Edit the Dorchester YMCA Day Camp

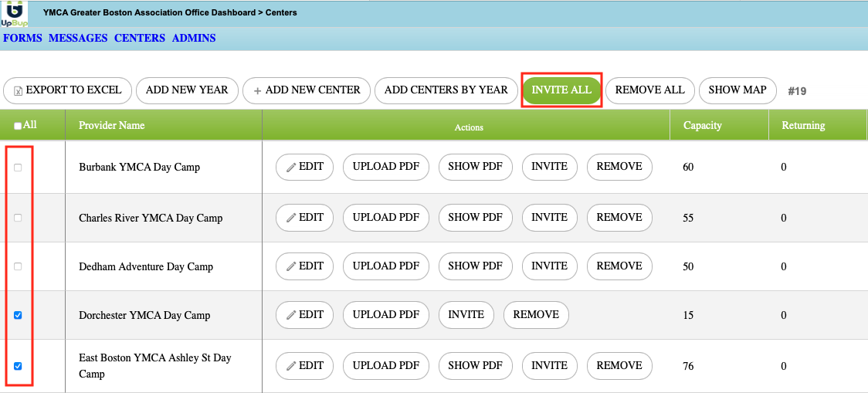pos(305,315)
